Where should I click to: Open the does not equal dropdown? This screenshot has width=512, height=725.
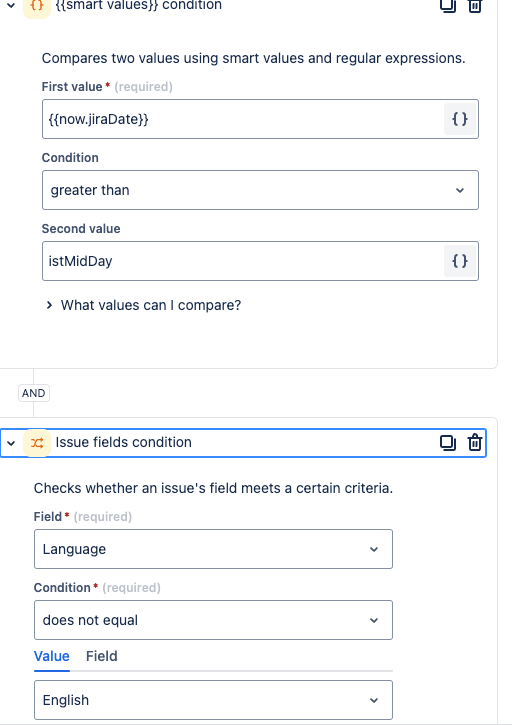213,620
